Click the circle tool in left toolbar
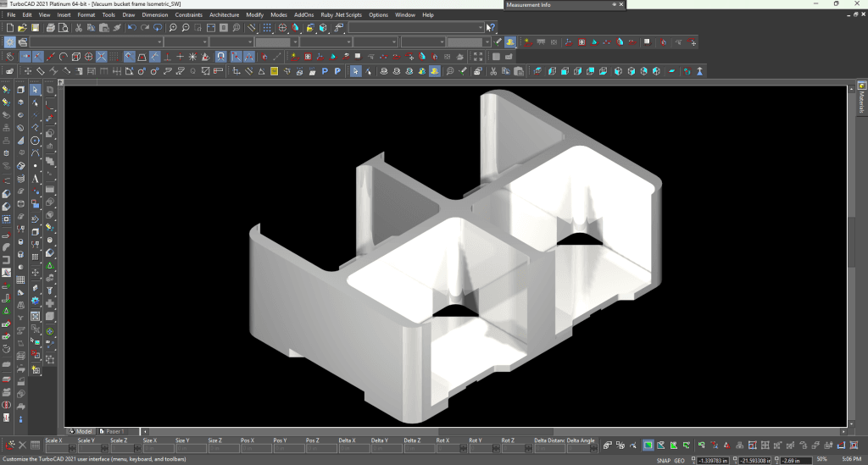The height and width of the screenshot is (465, 868). [35, 141]
